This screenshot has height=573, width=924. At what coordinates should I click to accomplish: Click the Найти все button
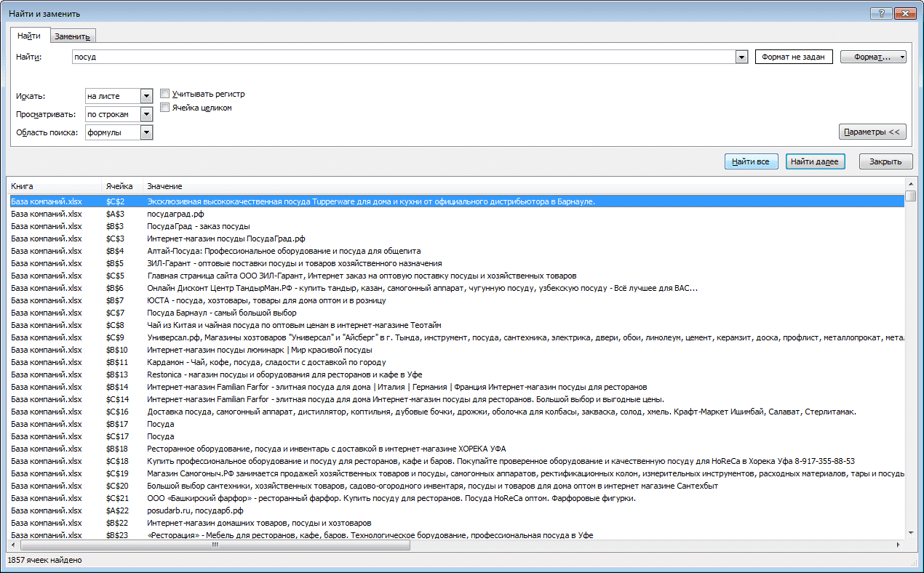pyautogui.click(x=752, y=161)
